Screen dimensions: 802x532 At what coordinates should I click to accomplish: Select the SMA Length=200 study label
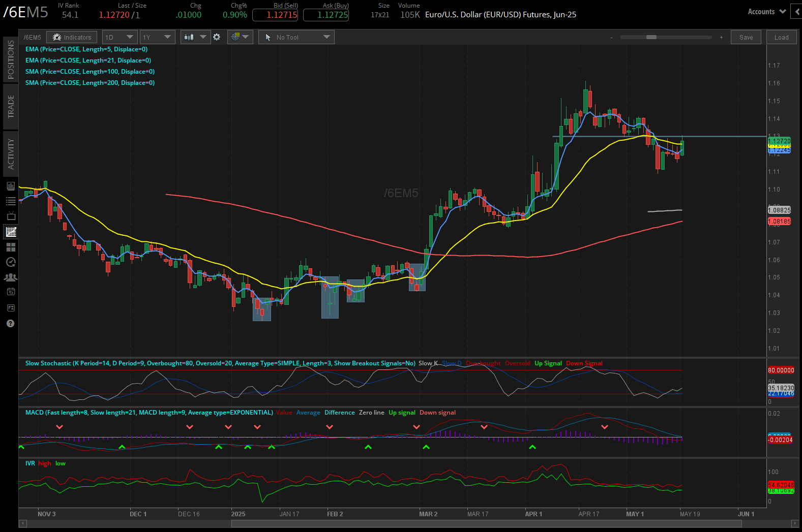pyautogui.click(x=90, y=83)
